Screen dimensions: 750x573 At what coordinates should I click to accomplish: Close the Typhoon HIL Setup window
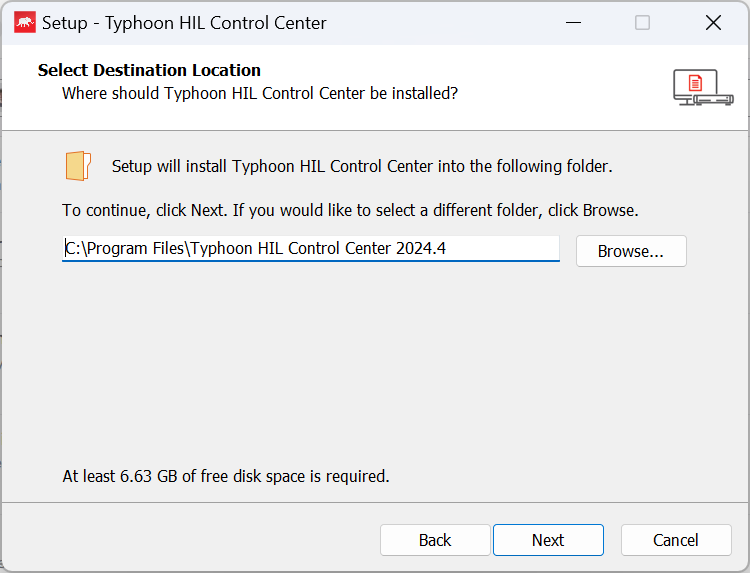713,22
